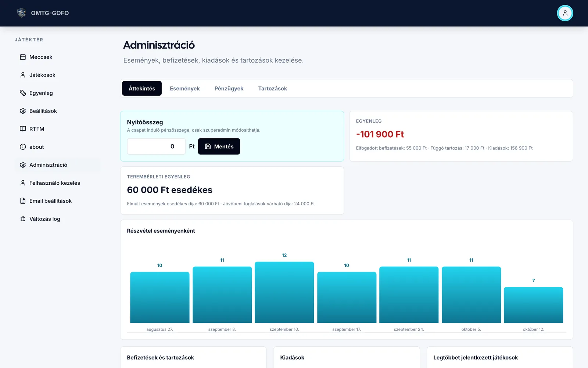Click the augusztus 27. attendance bar
Viewport: 588px width, 368px height.
point(160,297)
